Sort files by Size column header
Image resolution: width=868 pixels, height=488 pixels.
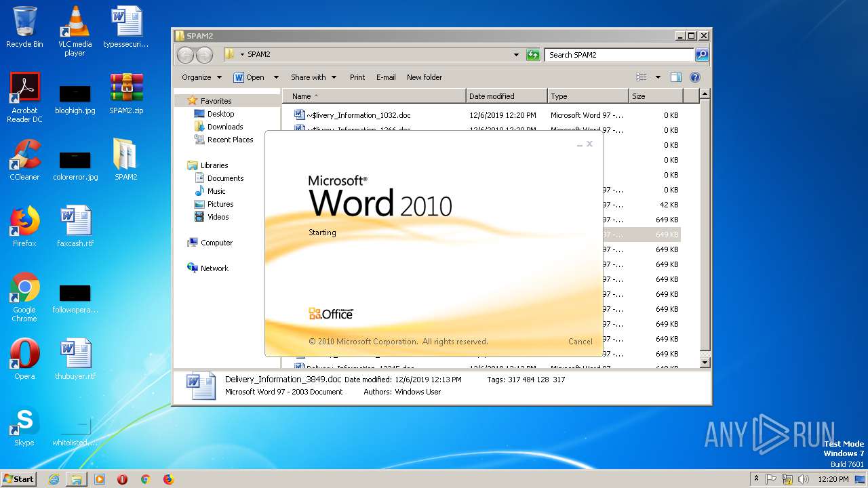(655, 96)
